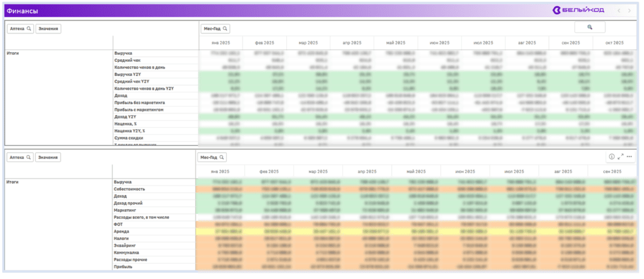Open Мес-Год filter in lower table

(x=212, y=157)
